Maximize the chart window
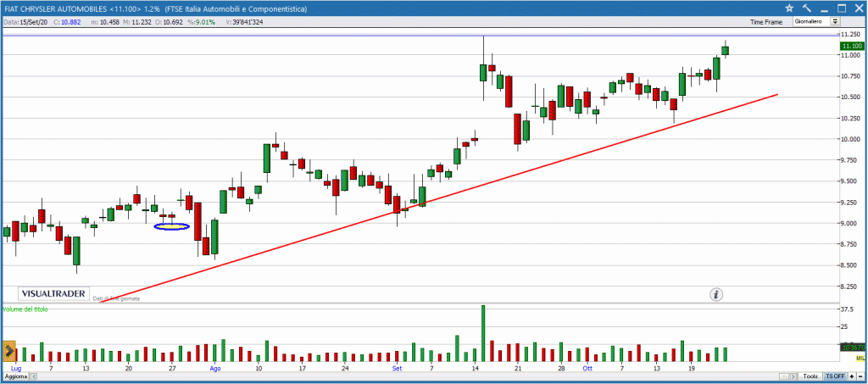868x384 pixels. [x=842, y=8]
